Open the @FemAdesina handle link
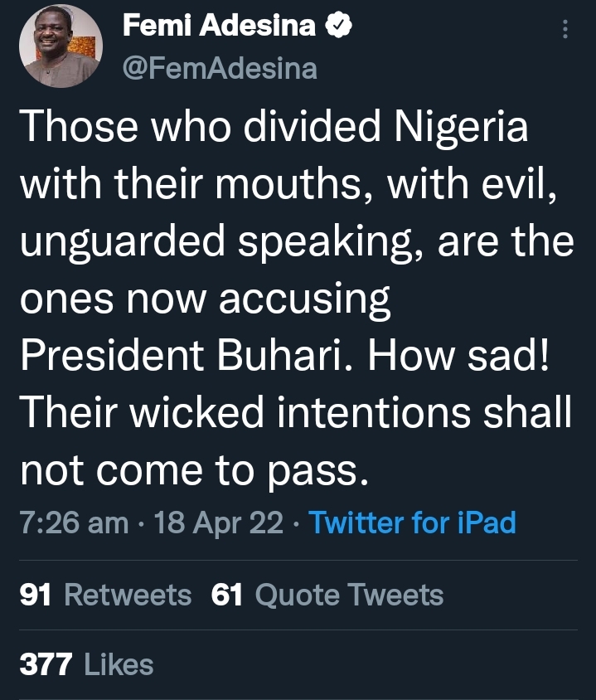The width and height of the screenshot is (596, 700). (220, 68)
